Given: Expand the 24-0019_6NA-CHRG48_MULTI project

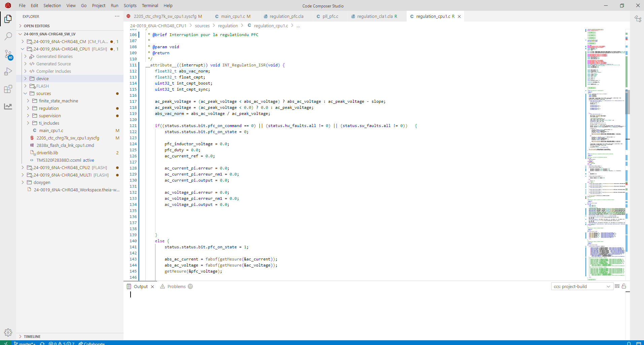Looking at the screenshot, I should [70, 175].
